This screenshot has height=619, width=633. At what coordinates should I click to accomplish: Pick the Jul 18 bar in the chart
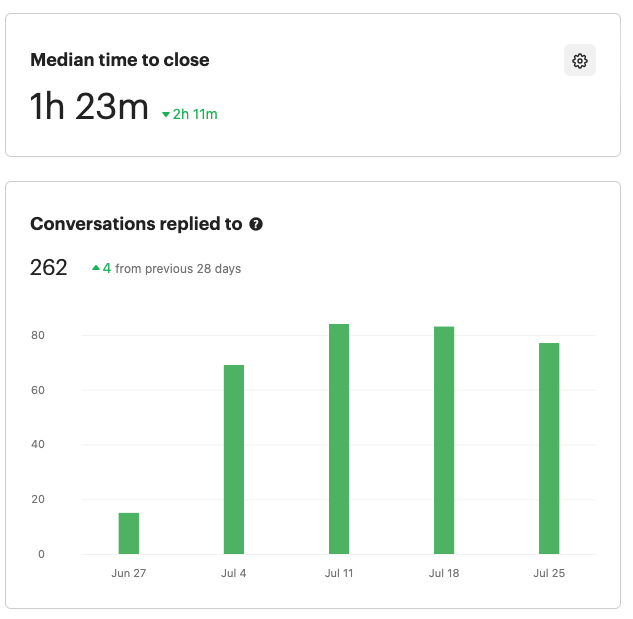[444, 440]
